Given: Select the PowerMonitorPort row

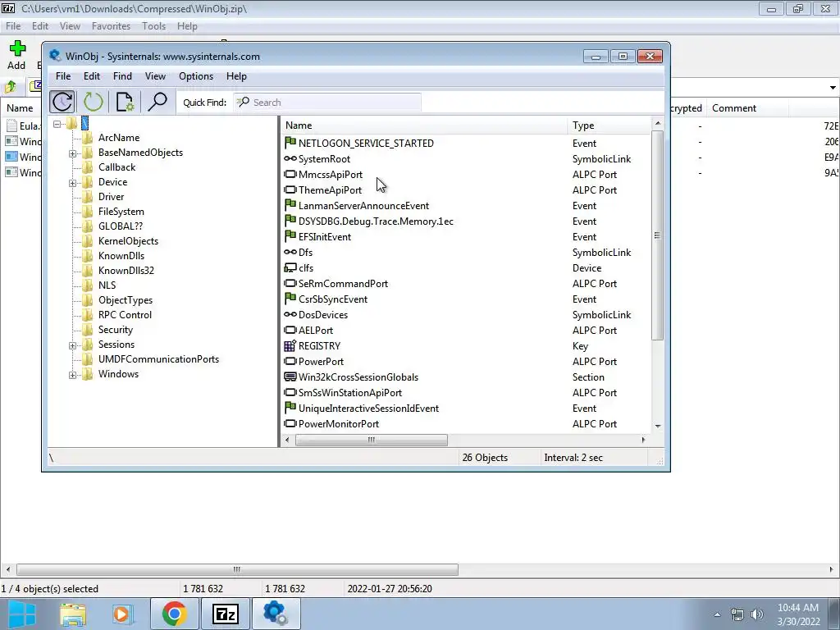Looking at the screenshot, I should (466, 424).
